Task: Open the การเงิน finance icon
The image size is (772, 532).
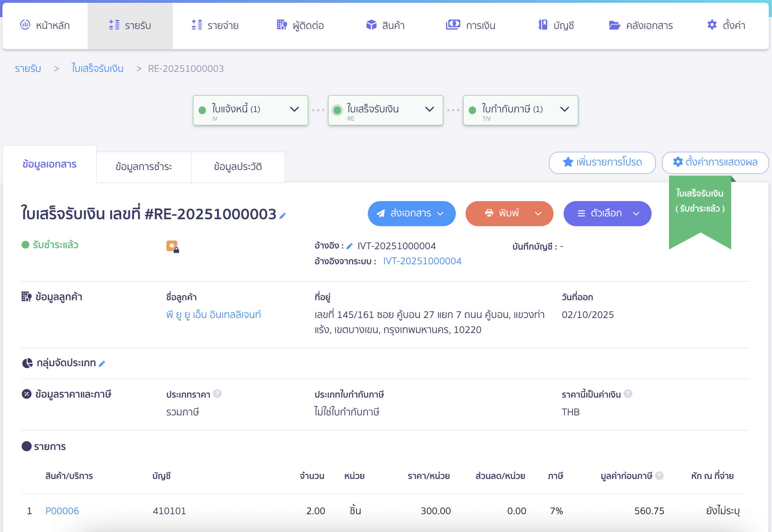Action: click(453, 25)
